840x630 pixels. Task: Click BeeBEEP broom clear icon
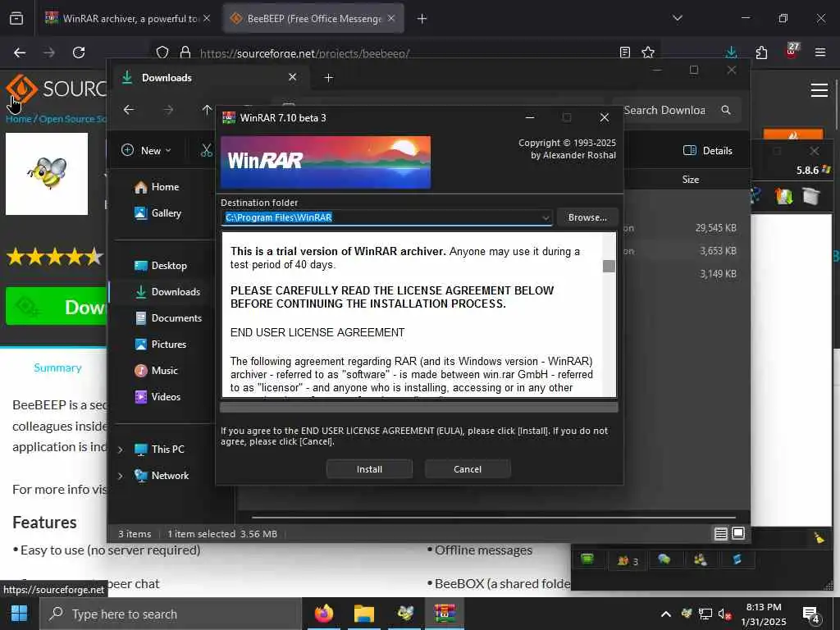(x=819, y=537)
